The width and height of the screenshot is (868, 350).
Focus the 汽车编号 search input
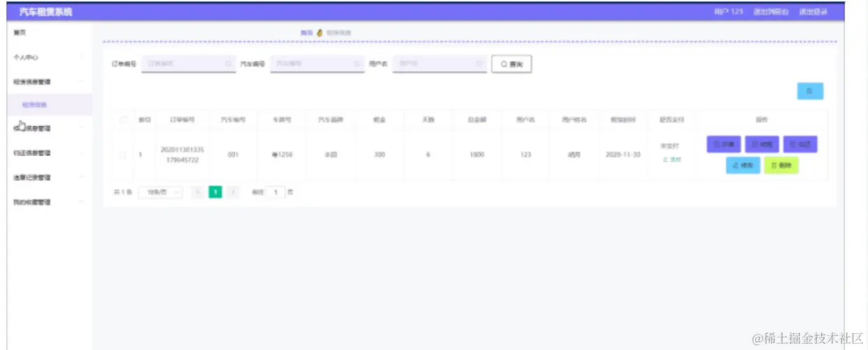(317, 64)
